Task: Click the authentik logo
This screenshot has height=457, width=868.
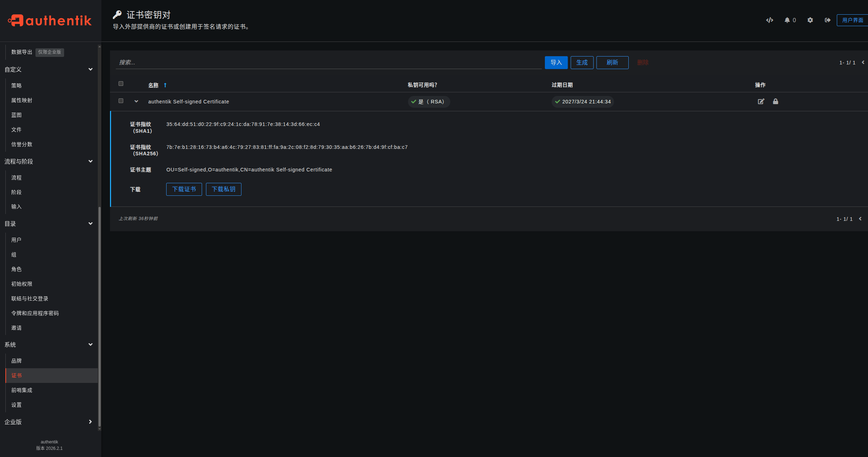Action: point(50,20)
